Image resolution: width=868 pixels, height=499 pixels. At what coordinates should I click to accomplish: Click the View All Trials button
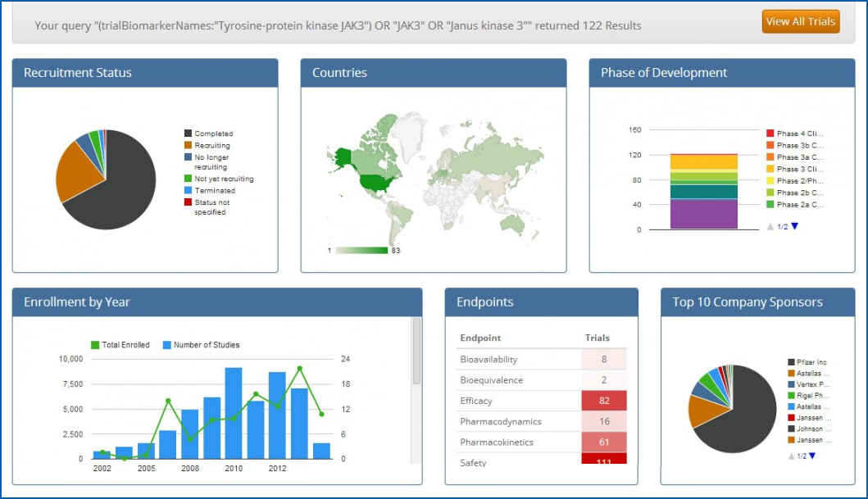[x=801, y=21]
